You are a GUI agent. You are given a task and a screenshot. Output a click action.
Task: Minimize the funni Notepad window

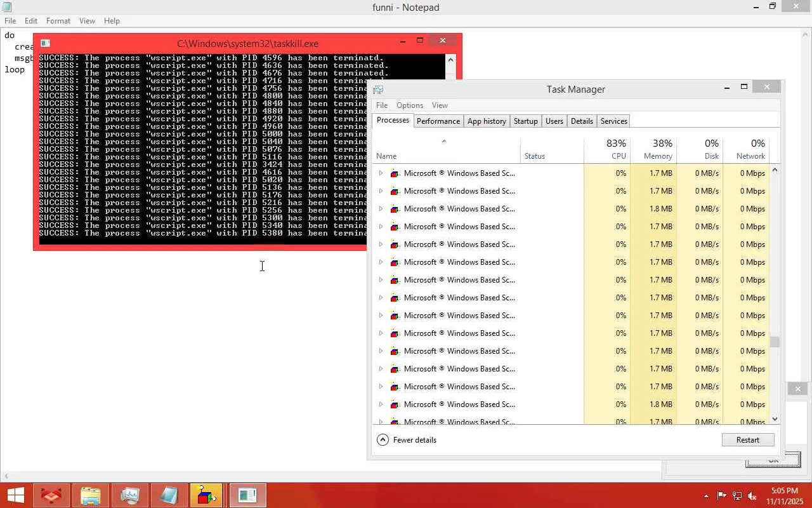point(756,7)
